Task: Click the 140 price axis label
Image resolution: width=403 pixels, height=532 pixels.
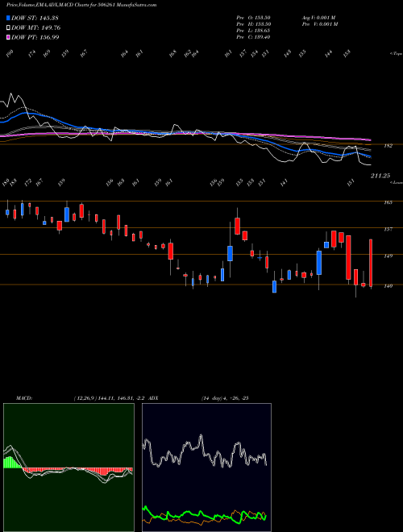Action: (x=388, y=285)
